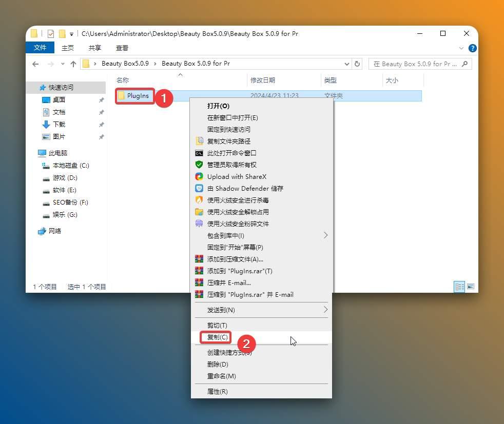Image resolution: width=504 pixels, height=424 pixels.
Task: Open the 文件 tab
Action: (40, 48)
